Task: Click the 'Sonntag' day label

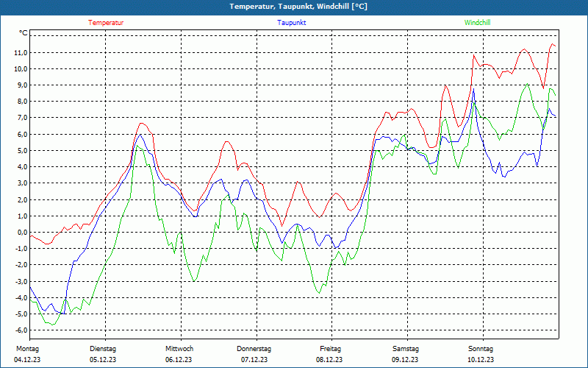Action: tap(481, 349)
